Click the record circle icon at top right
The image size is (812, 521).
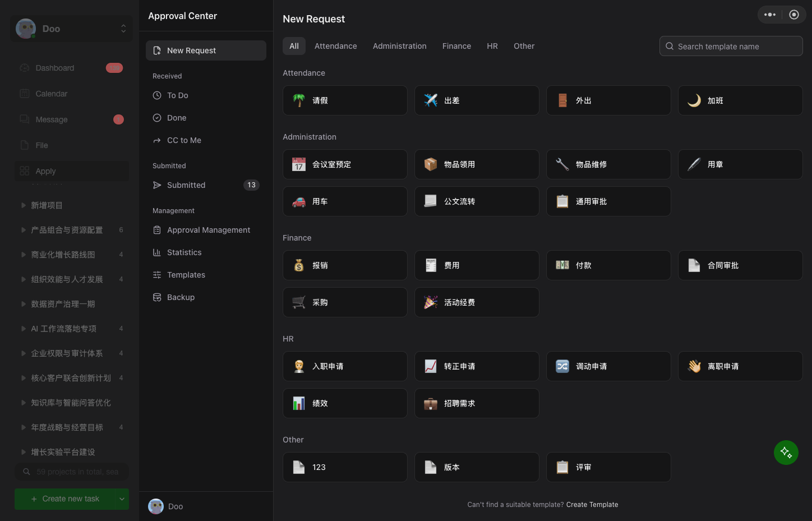coord(794,15)
